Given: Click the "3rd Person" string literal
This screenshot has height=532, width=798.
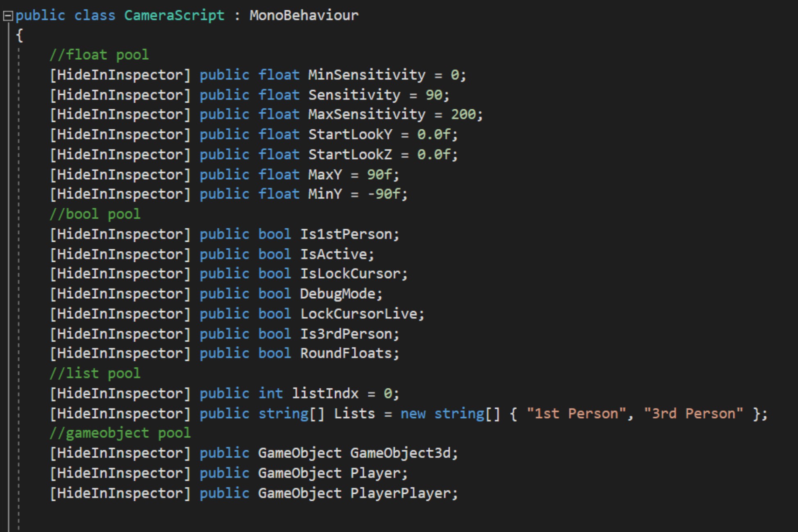Looking at the screenshot, I should pos(693,414).
